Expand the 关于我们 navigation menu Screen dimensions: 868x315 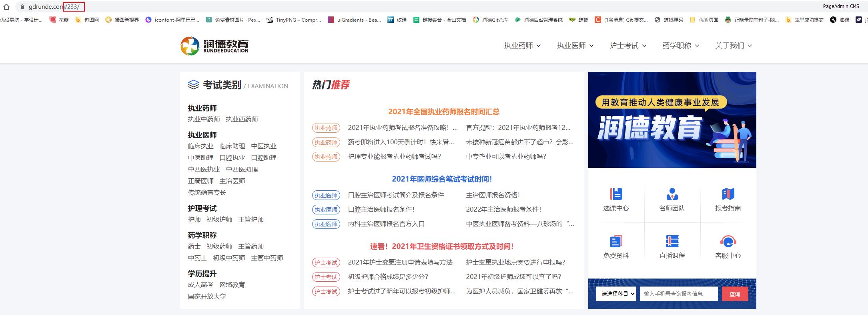click(733, 46)
